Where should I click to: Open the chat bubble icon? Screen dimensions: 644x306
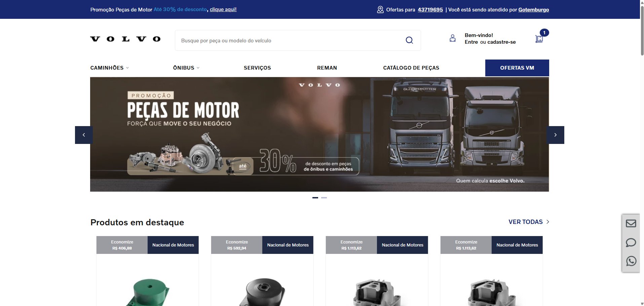[631, 242]
